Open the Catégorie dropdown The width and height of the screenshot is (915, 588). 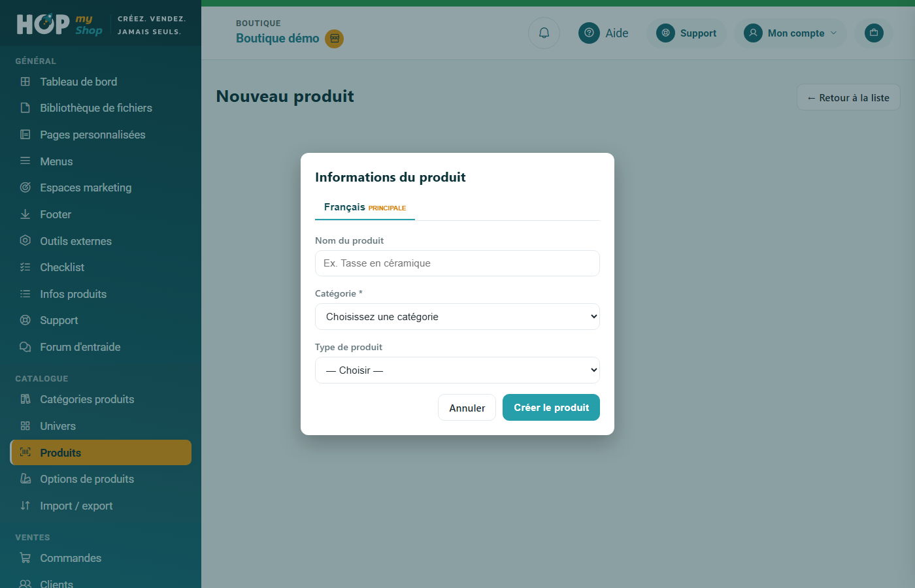457,317
